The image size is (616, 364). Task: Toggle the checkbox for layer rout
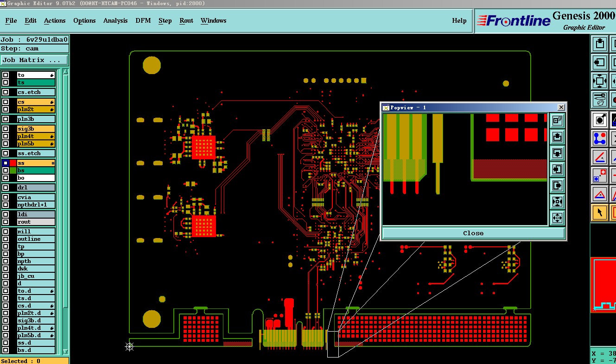[6, 222]
